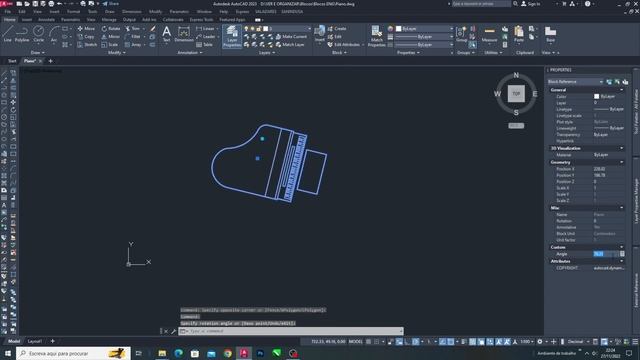640x360 pixels.
Task: Select the Dimension tool
Action: [184, 34]
